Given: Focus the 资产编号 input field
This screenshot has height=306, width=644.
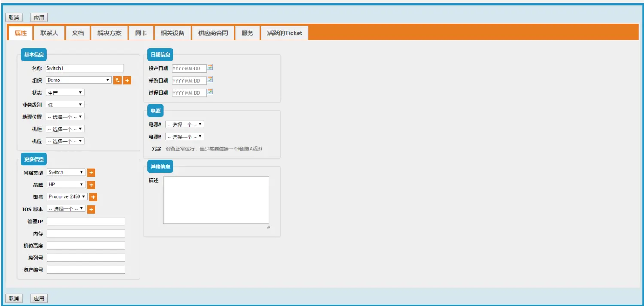Looking at the screenshot, I should pyautogui.click(x=86, y=269).
